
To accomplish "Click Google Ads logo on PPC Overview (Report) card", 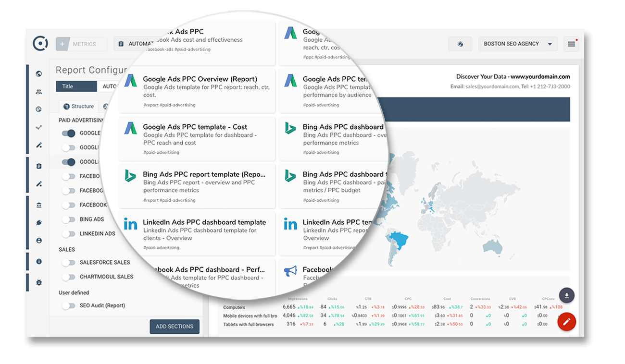I will [130, 81].
